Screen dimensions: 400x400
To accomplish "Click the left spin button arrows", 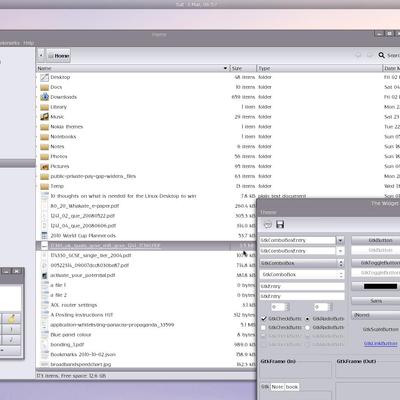I will pos(288,307).
